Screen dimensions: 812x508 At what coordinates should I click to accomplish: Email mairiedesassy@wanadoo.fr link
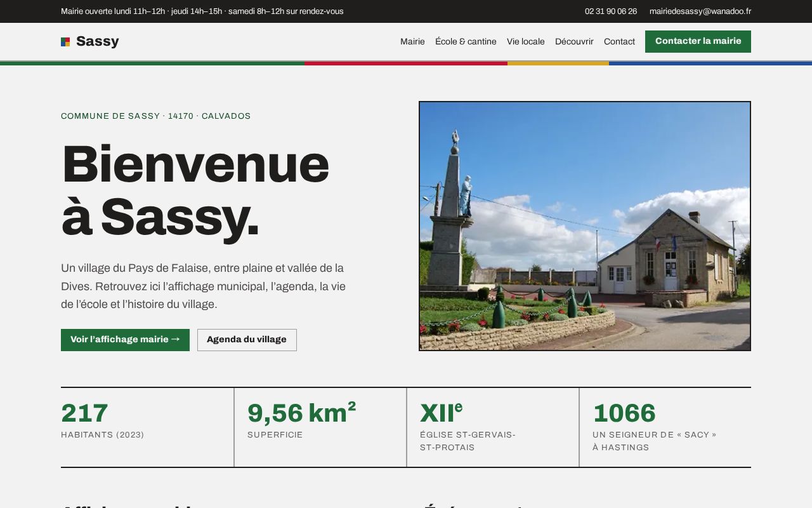click(x=700, y=11)
